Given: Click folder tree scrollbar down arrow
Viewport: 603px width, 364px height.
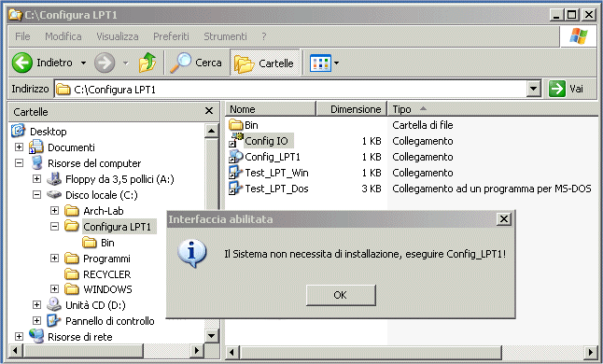Looking at the screenshot, I should (211, 336).
